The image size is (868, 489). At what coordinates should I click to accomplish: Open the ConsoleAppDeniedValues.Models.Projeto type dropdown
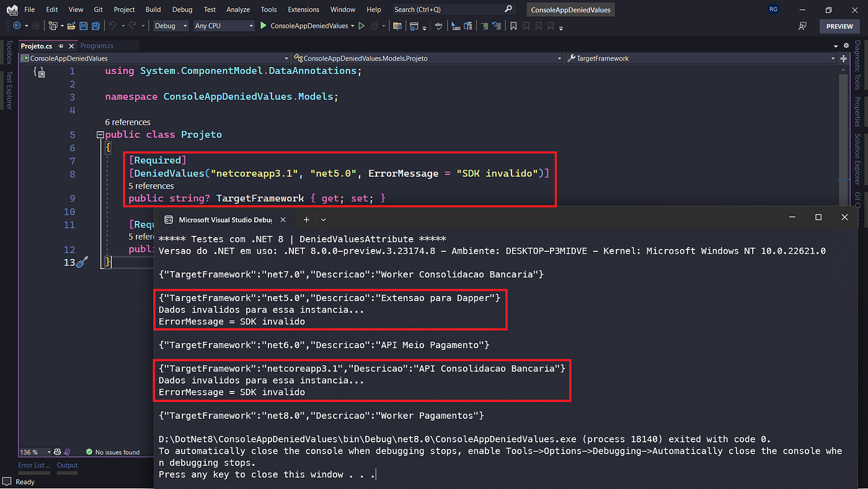click(428, 58)
